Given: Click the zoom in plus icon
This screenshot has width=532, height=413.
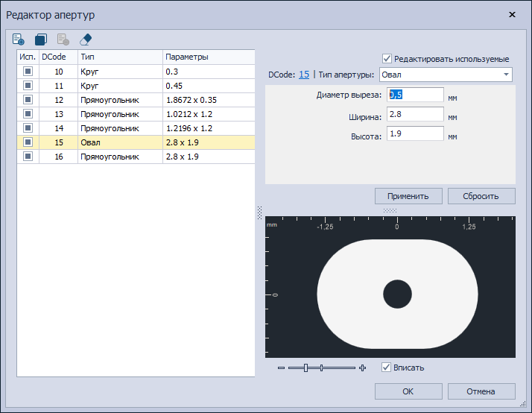Looking at the screenshot, I should [x=363, y=368].
